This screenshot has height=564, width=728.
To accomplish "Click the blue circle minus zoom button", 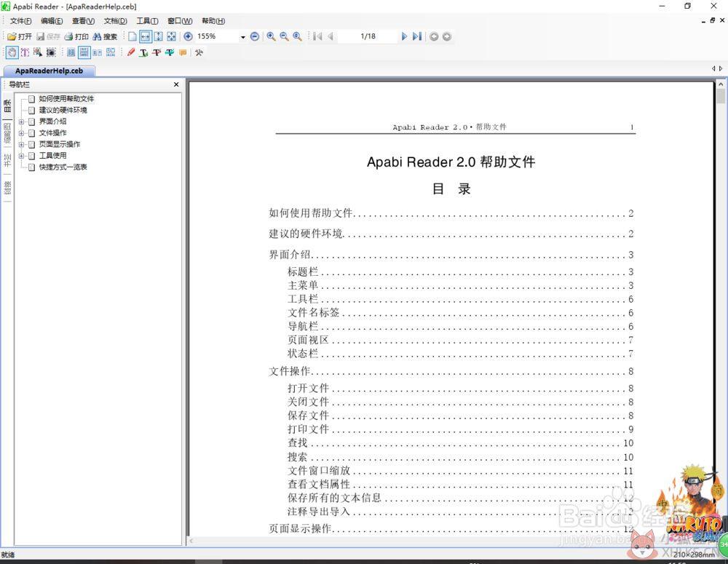I will (254, 36).
